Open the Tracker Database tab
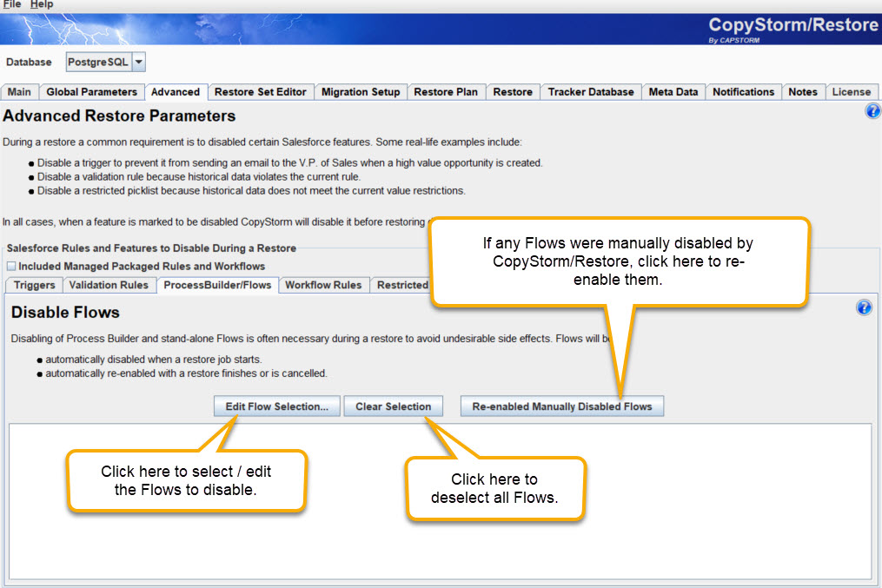The image size is (882, 588). [x=591, y=92]
